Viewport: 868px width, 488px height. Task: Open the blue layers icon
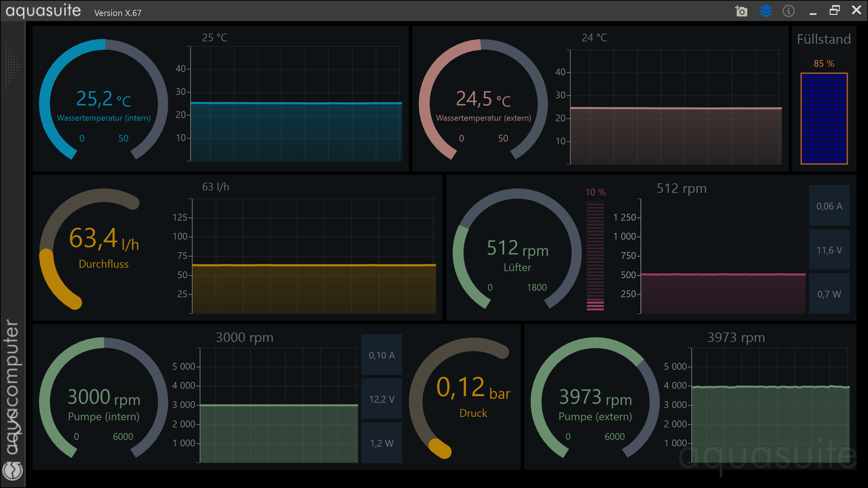click(766, 11)
